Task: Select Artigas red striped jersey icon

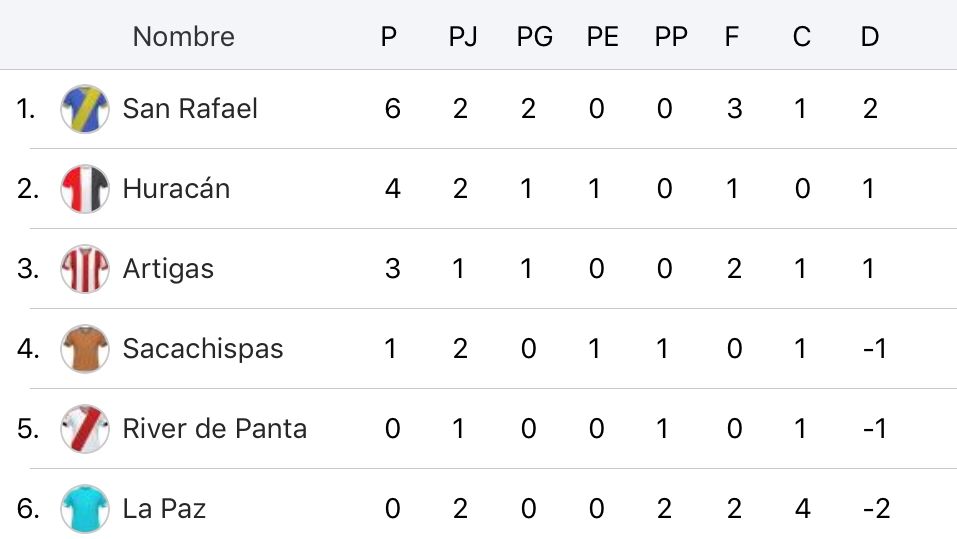Action: coord(85,269)
